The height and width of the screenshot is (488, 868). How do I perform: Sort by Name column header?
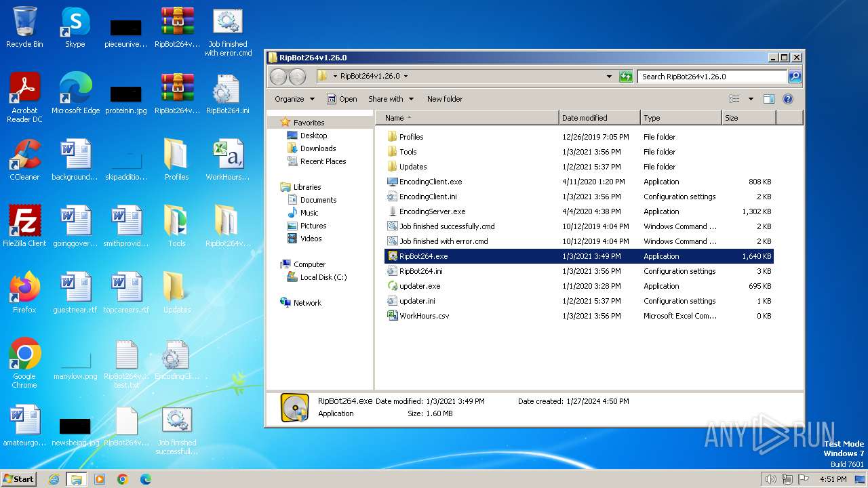pos(467,118)
